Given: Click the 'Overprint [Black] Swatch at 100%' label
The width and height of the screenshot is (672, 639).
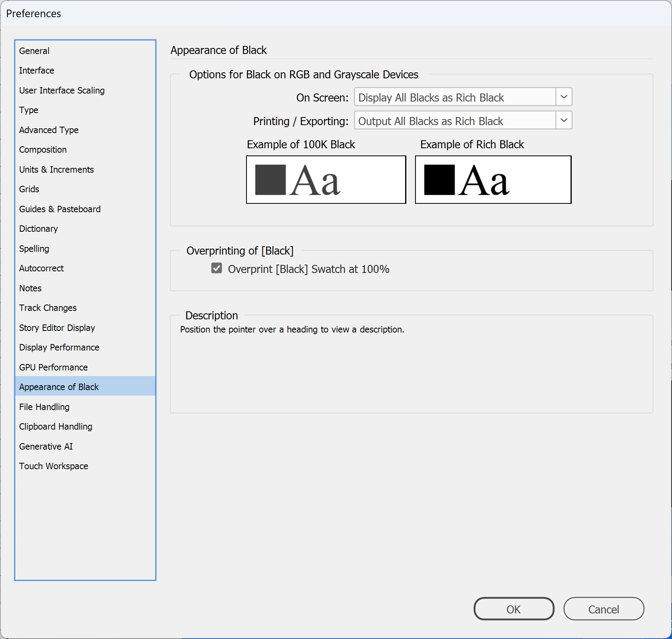Looking at the screenshot, I should click(x=308, y=269).
